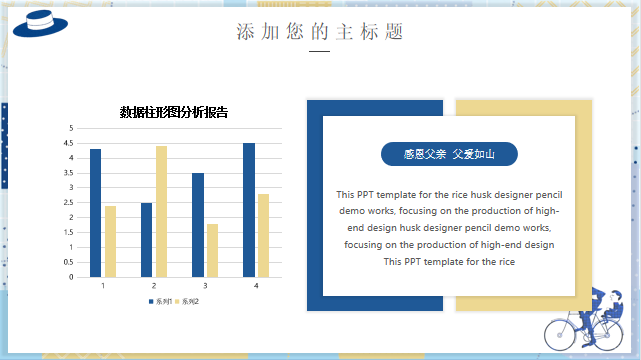
Task: Click x-axis category label 1
Action: pyautogui.click(x=103, y=286)
